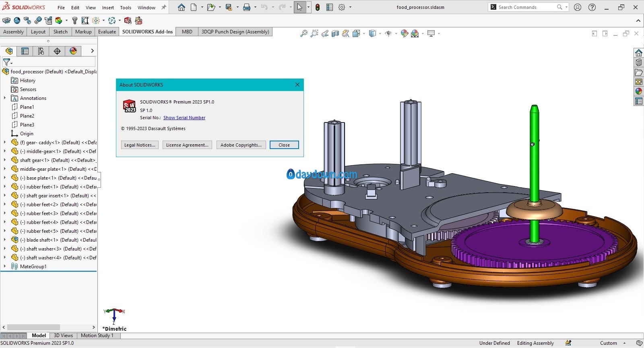Click the SOLIDWORKS Routing add-in icon

click(48, 21)
